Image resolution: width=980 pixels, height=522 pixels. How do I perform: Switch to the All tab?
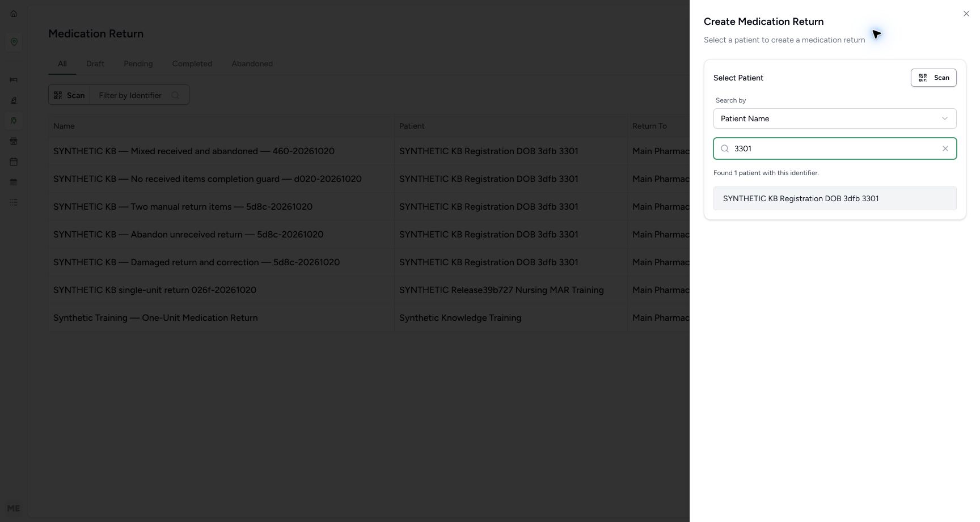pyautogui.click(x=62, y=63)
